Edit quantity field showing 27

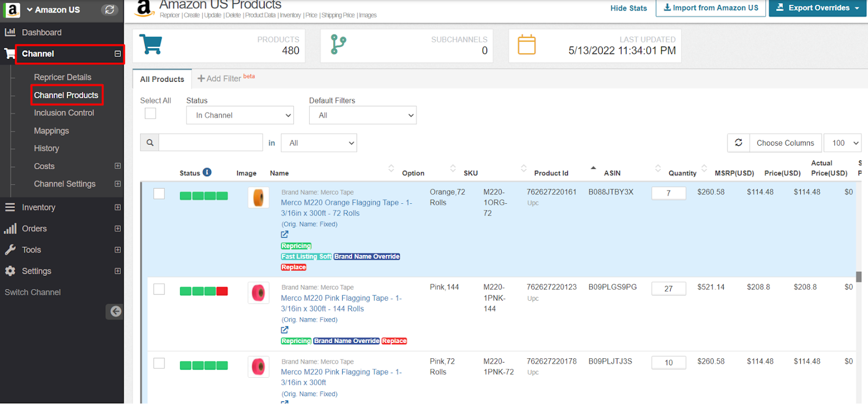click(x=668, y=288)
